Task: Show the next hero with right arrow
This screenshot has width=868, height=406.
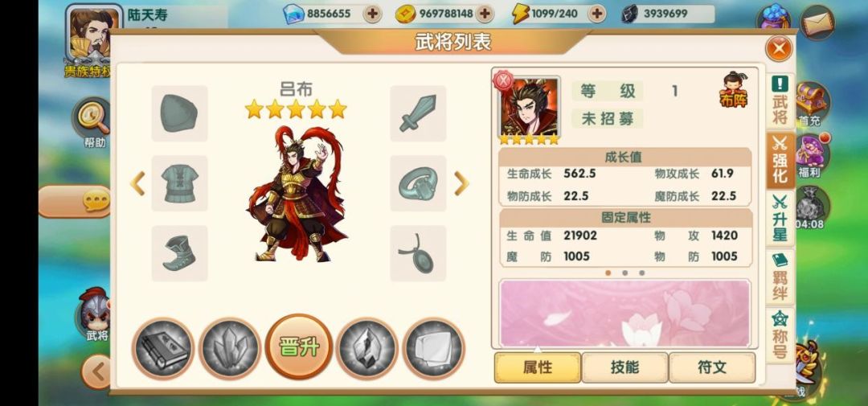Action: pyautogui.click(x=461, y=183)
